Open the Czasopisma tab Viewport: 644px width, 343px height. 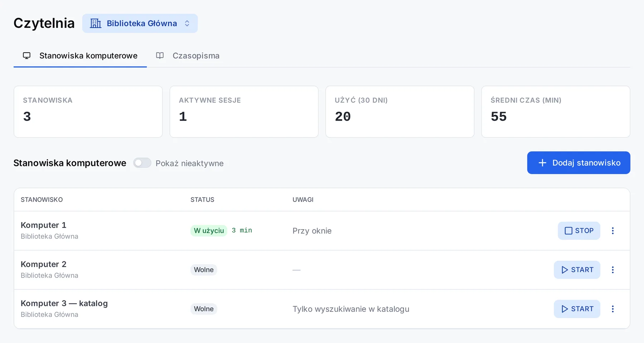pyautogui.click(x=188, y=56)
